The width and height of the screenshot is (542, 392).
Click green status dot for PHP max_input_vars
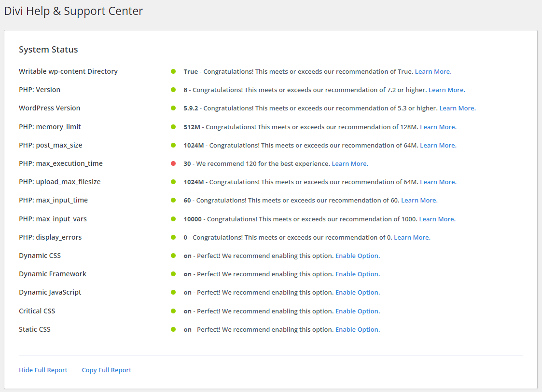[173, 218]
